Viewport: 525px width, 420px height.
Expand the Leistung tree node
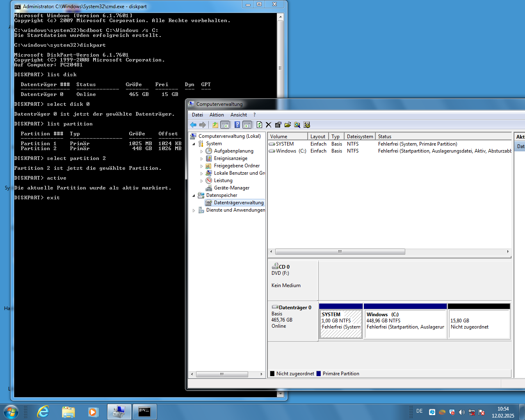tap(201, 181)
